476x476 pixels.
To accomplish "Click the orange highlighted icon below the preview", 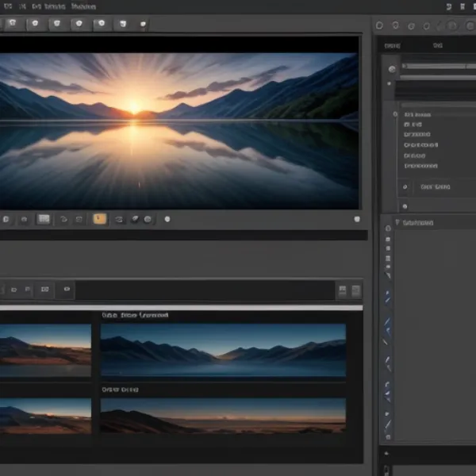I will coord(99,219).
